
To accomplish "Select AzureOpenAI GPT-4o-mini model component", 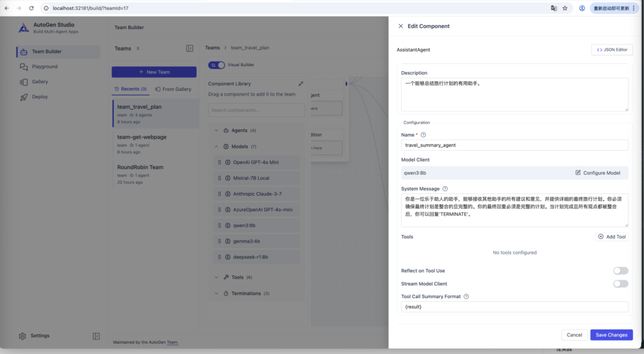I will 257,209.
